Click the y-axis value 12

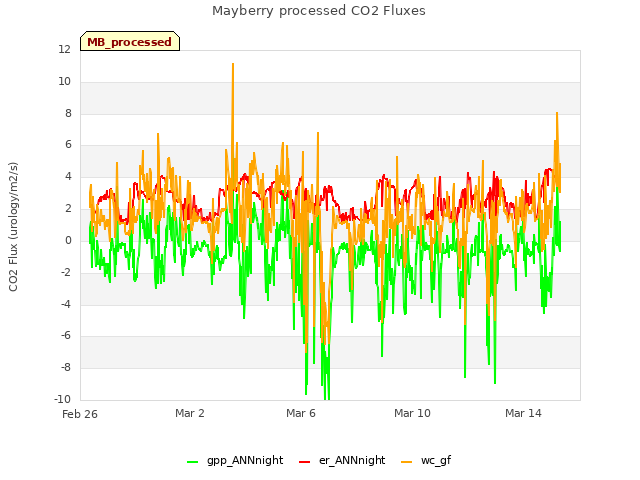pos(64,49)
